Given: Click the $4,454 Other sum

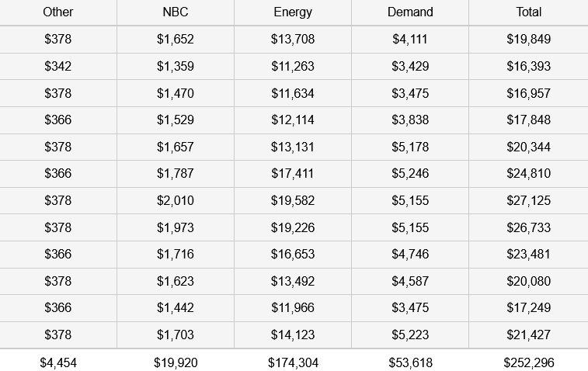Looking at the screenshot, I should pos(58,362).
